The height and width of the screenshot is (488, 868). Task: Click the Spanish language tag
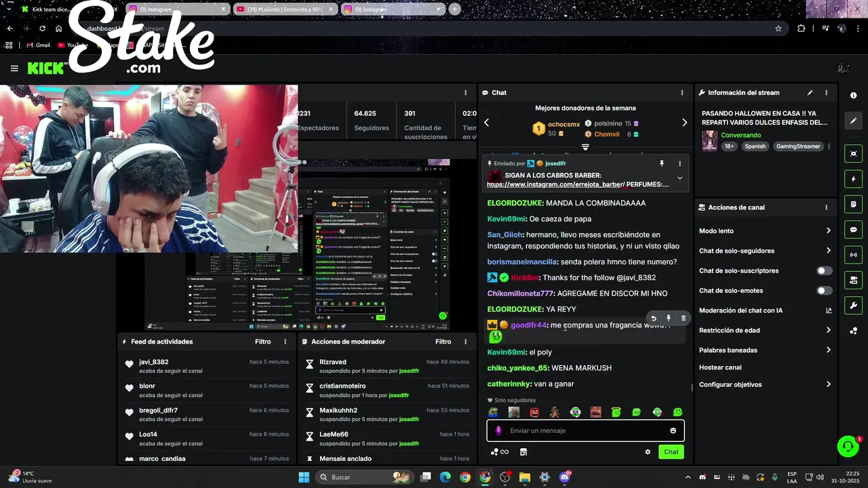point(755,146)
